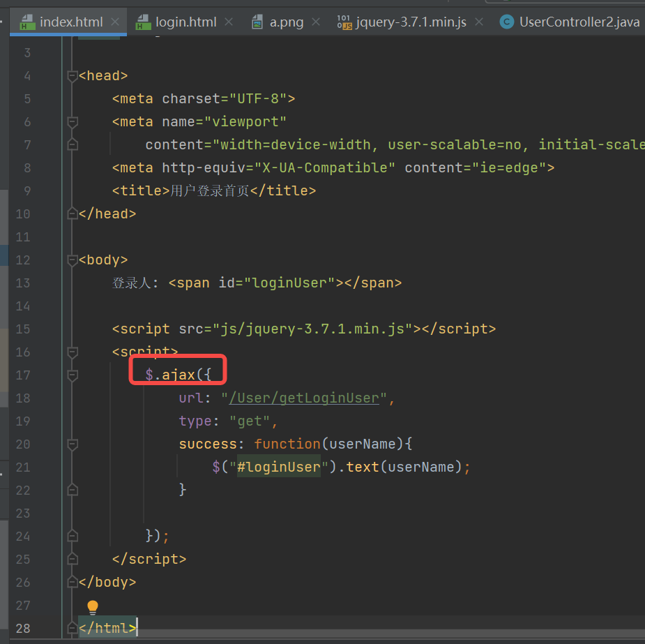Viewport: 645px width, 644px height.
Task: Click the js/jquery-3.7.1.min.js src value
Action: coord(312,329)
